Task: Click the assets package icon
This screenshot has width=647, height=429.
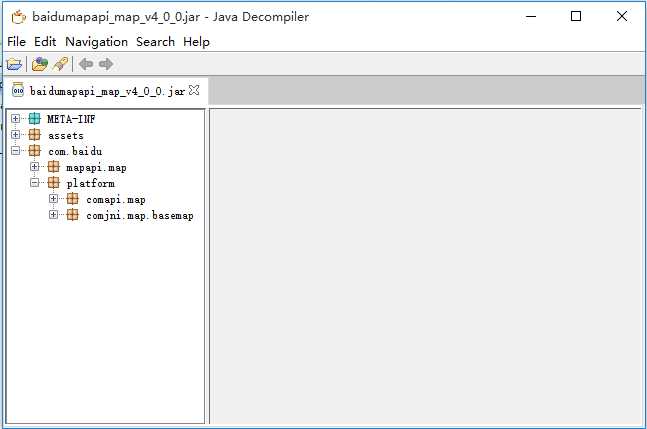Action: click(35, 135)
